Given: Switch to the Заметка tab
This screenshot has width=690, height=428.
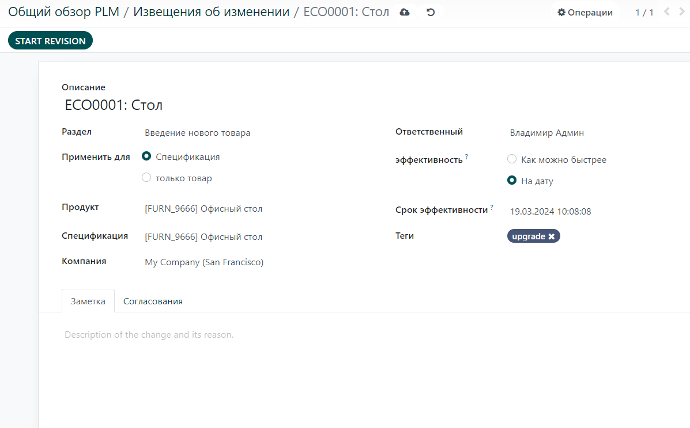Looking at the screenshot, I should [88, 301].
